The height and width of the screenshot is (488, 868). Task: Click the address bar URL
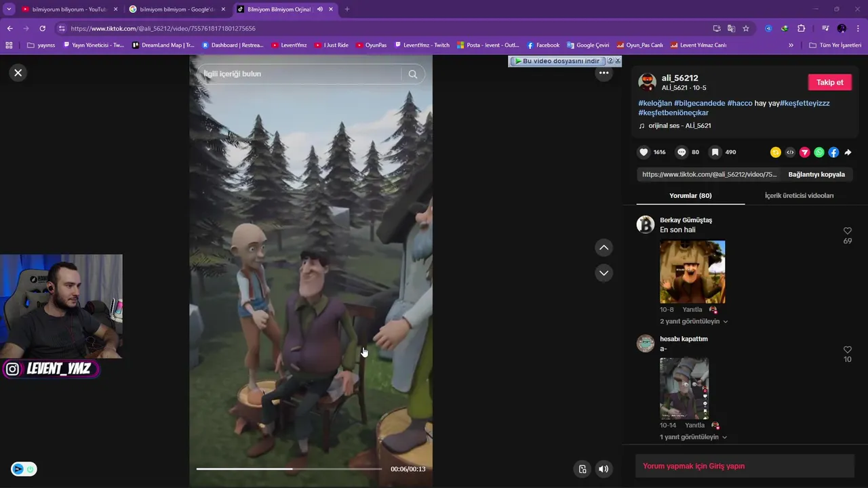163,28
